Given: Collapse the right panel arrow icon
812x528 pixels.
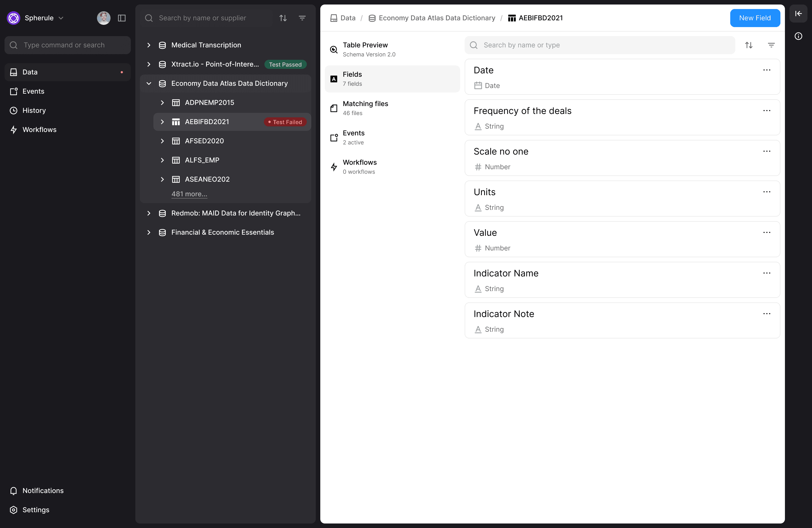Looking at the screenshot, I should point(798,14).
